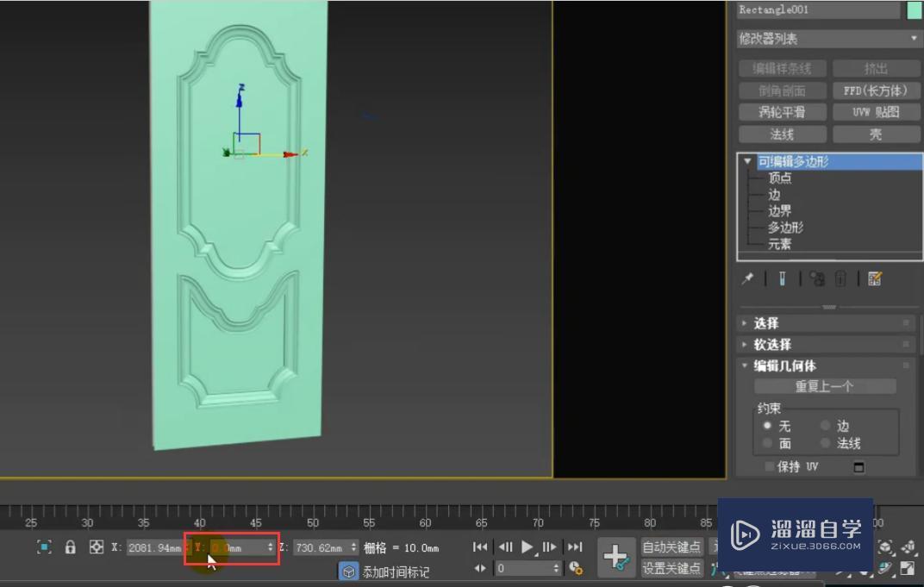The height and width of the screenshot is (587, 924).
Task: Open Configure Modifier Sets icon
Action: [875, 278]
